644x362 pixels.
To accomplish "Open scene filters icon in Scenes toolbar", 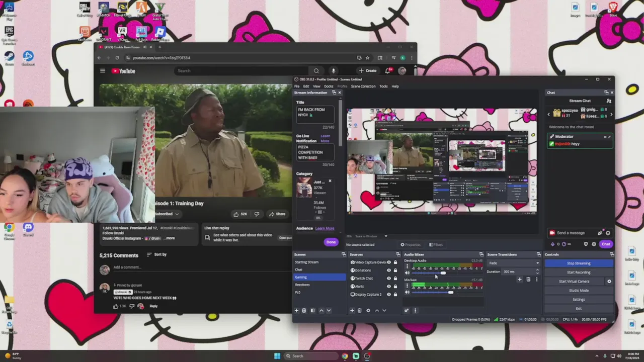I will 312,310.
